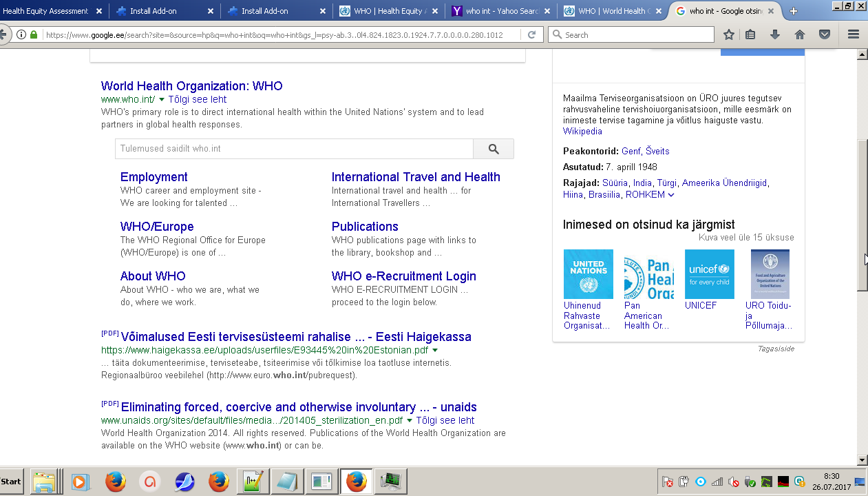The image size is (868, 496).
Task: Open Windows Media Player taskbar icon
Action: coord(81,482)
